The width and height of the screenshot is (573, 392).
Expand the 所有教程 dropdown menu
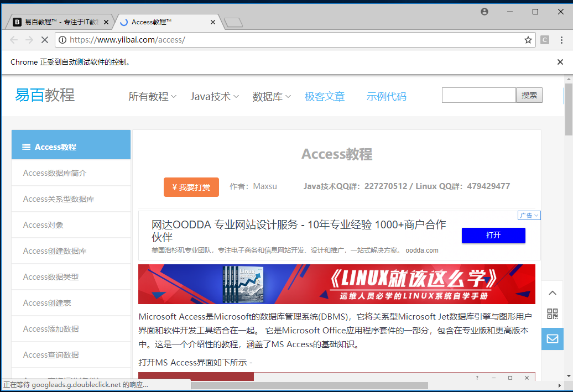(152, 96)
